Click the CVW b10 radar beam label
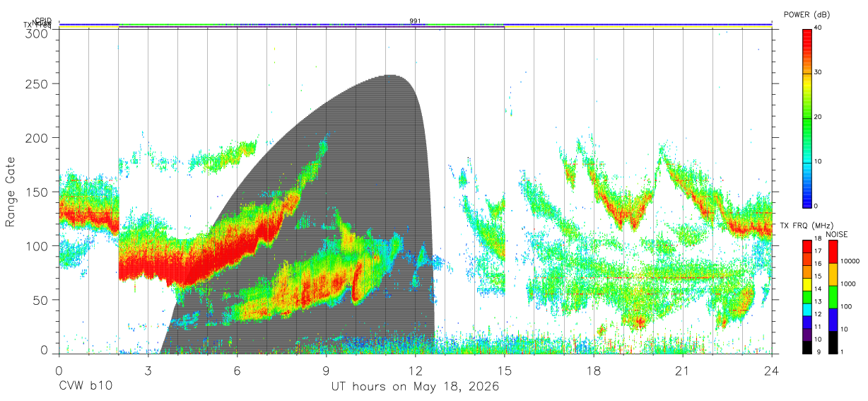Viewport: 868px width, 401px height. tap(85, 387)
